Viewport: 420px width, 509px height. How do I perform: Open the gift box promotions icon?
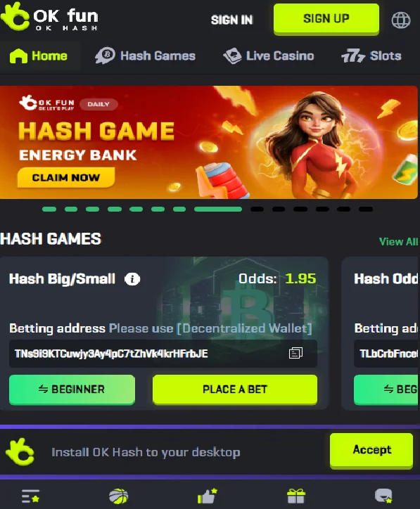(x=296, y=496)
